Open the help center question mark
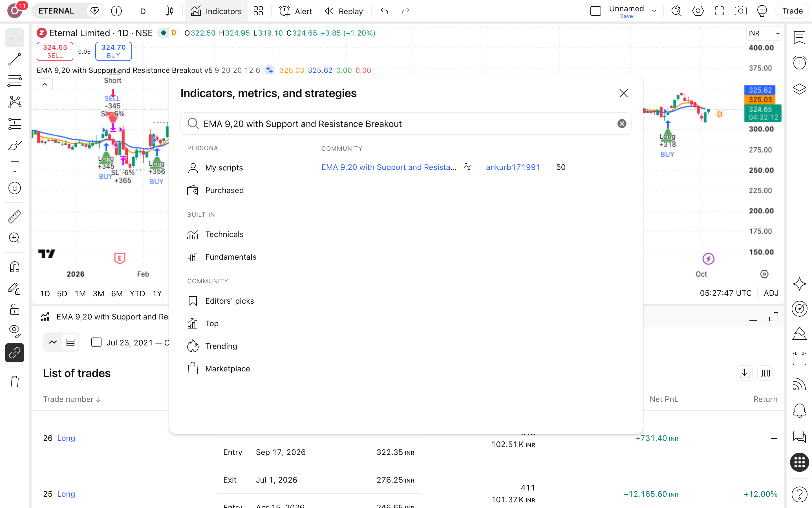Image resolution: width=812 pixels, height=508 pixels. (799, 494)
